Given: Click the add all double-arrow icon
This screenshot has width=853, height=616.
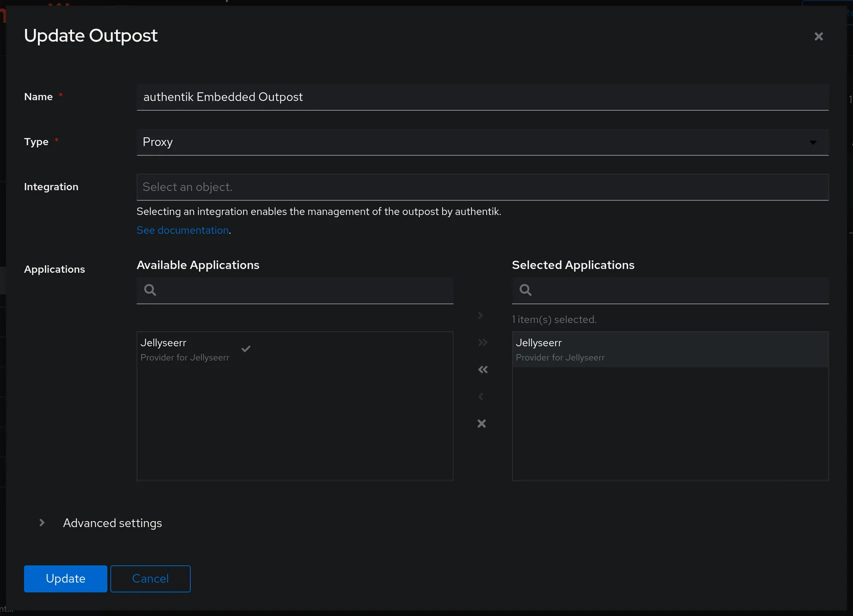Looking at the screenshot, I should point(482,343).
